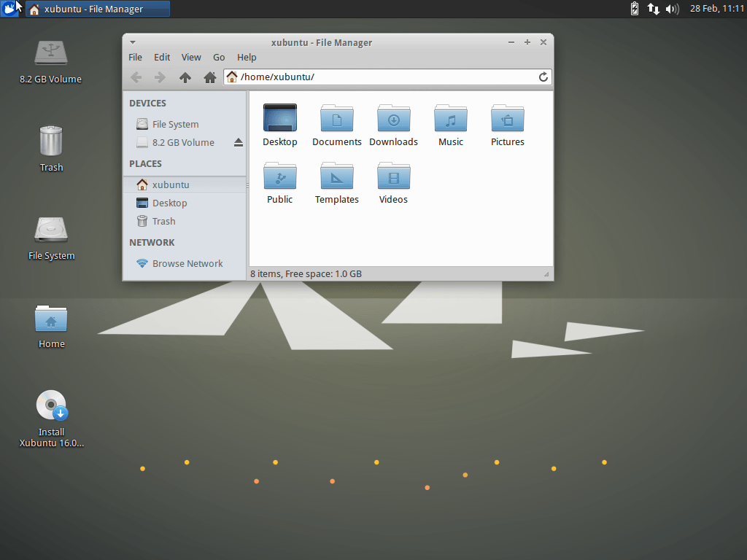Screen dimensions: 747x560
Task: Open the Go menu
Action: click(219, 57)
